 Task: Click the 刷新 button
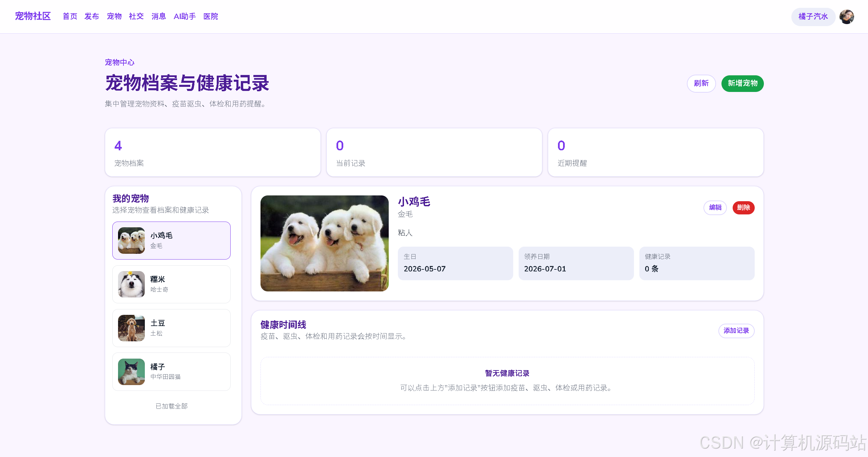point(701,83)
